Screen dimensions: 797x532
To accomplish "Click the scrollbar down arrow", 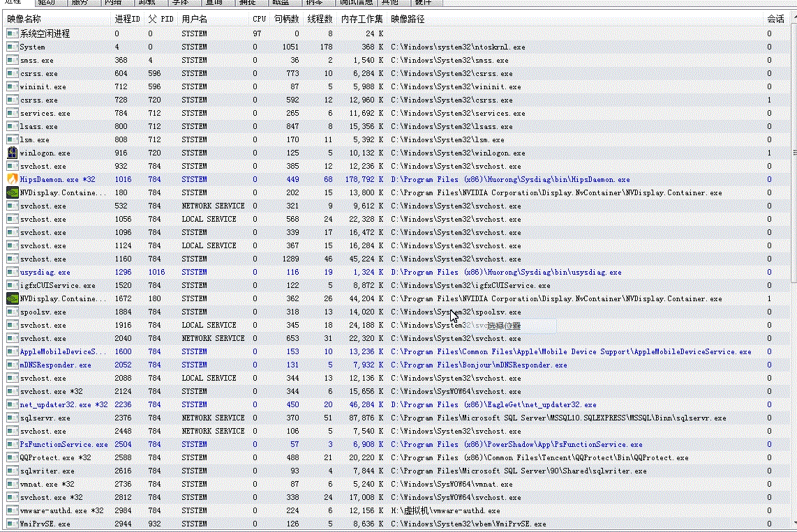I will click(794, 523).
